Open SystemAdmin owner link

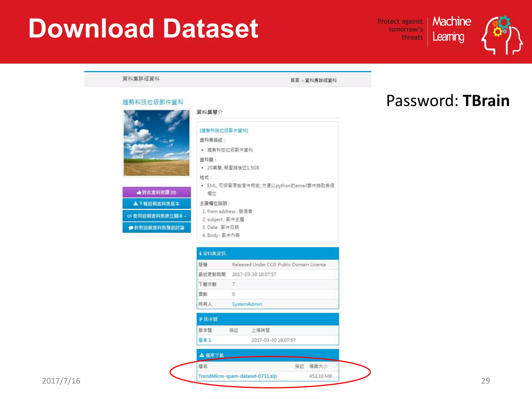tap(247, 304)
